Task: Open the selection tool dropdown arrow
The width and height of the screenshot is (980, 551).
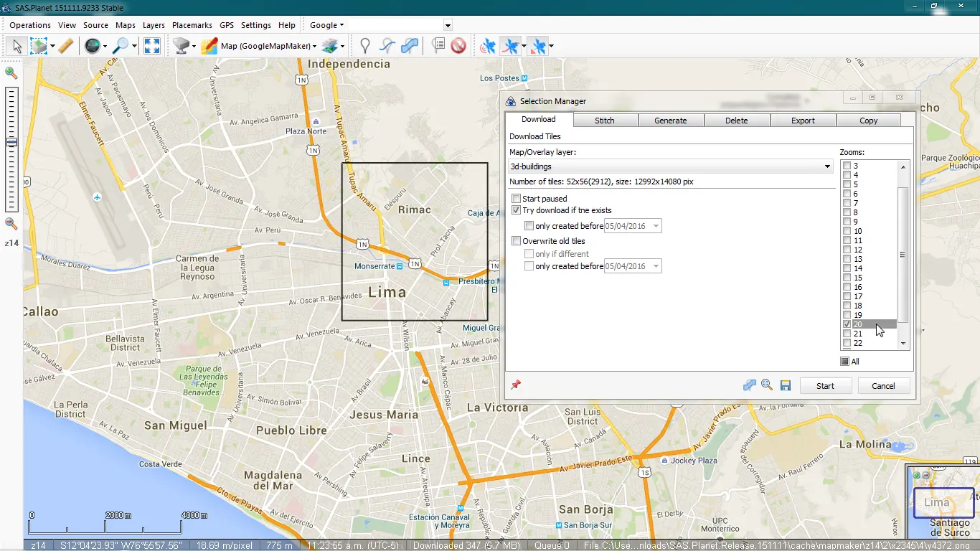Action: [52, 47]
